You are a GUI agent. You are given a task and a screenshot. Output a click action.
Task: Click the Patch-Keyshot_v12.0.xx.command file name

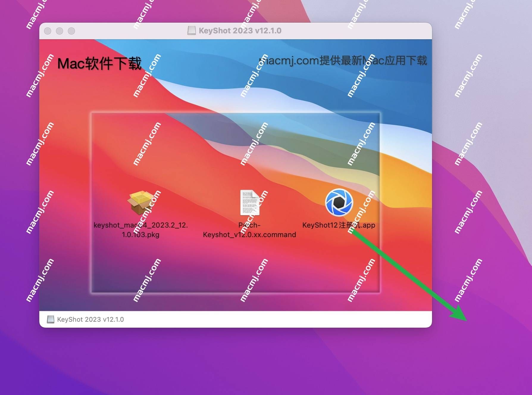tap(249, 230)
